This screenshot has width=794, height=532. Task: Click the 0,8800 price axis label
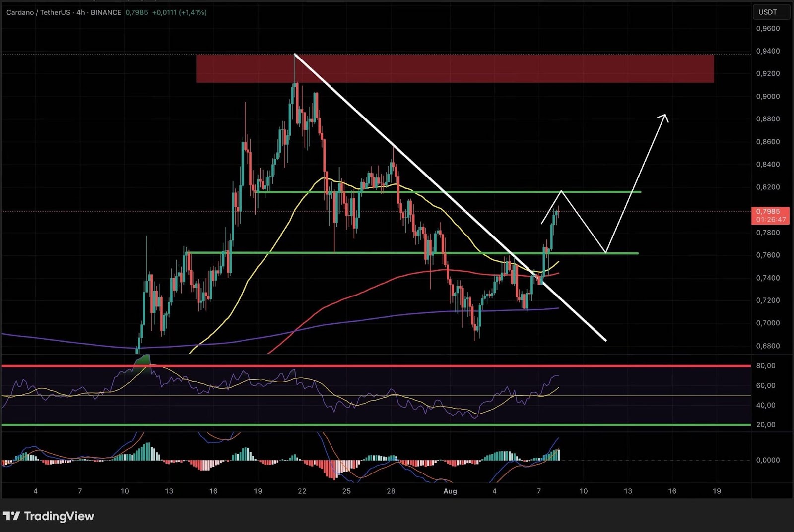point(768,119)
